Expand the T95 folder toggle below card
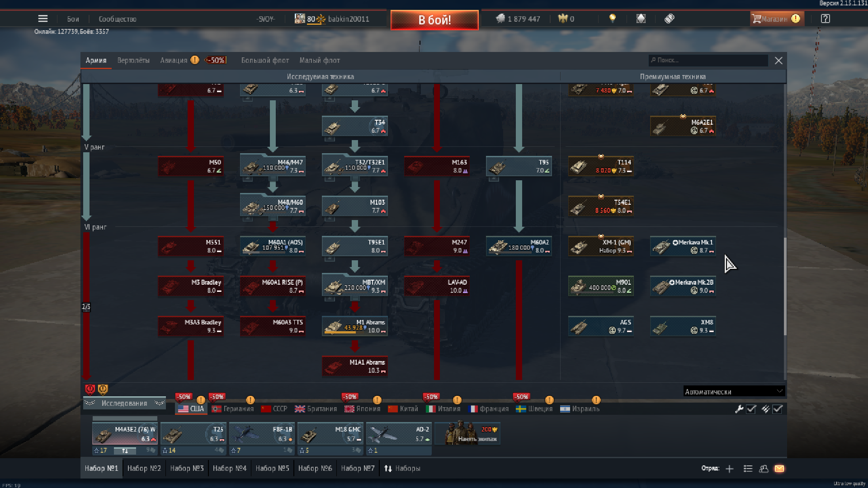 (x=494, y=178)
